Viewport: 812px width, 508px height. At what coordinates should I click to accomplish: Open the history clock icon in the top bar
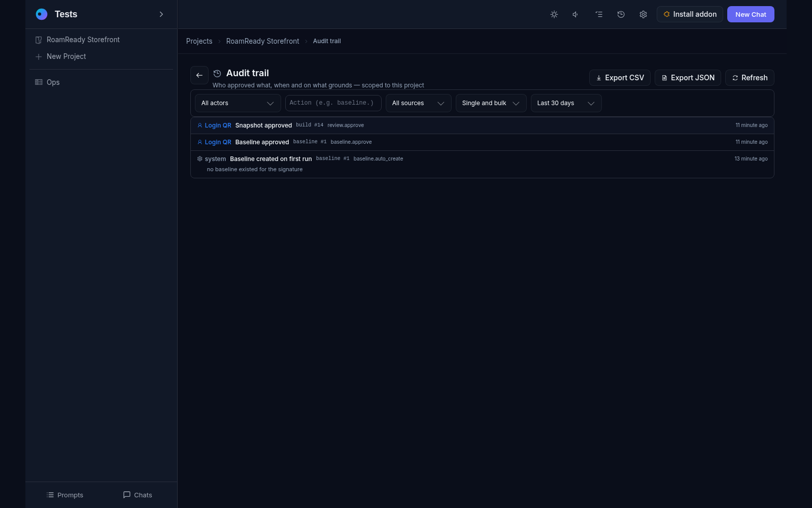621,14
